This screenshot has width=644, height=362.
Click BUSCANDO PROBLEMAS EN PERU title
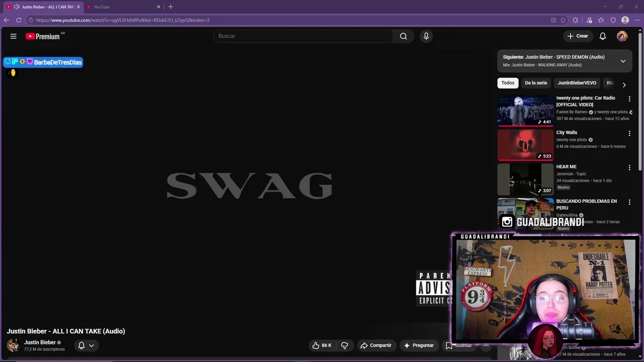[586, 205]
